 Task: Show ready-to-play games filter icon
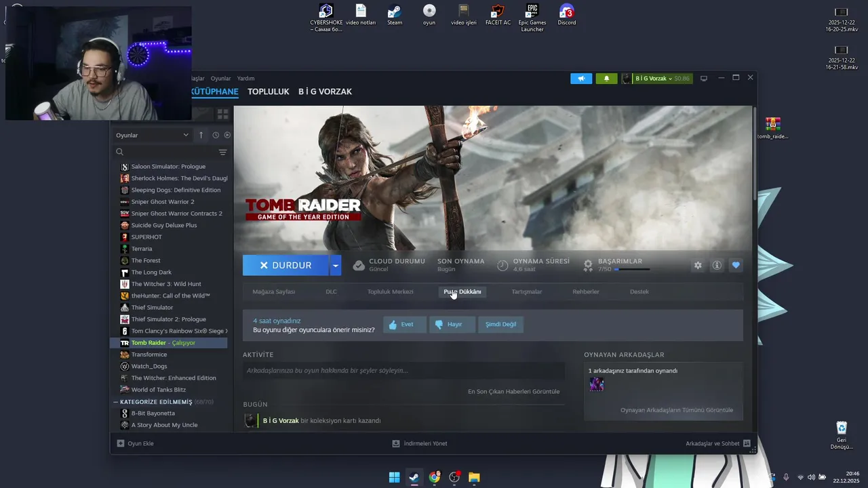click(227, 135)
